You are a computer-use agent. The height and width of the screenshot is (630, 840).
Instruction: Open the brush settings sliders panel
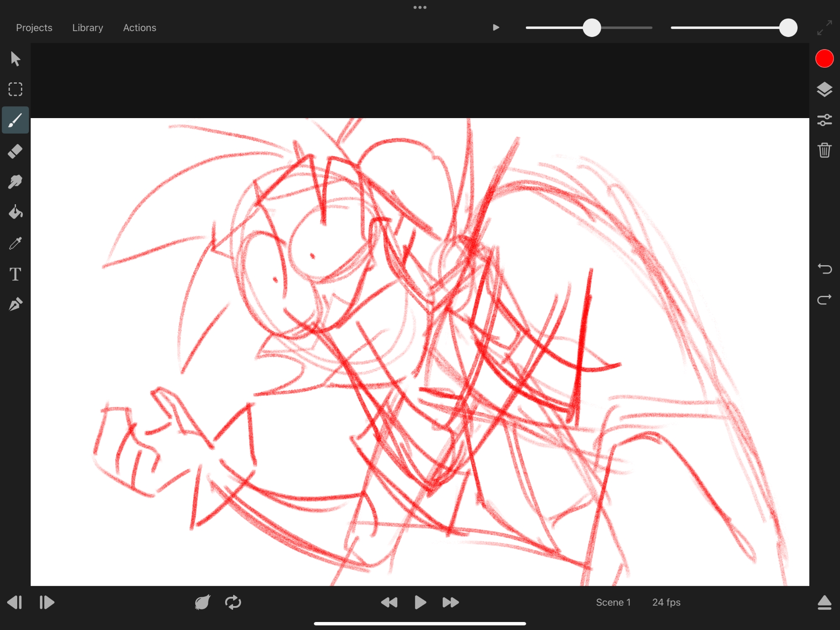pyautogui.click(x=824, y=120)
